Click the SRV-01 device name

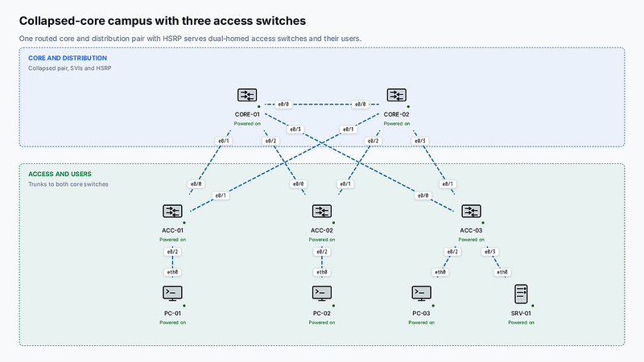pos(521,314)
